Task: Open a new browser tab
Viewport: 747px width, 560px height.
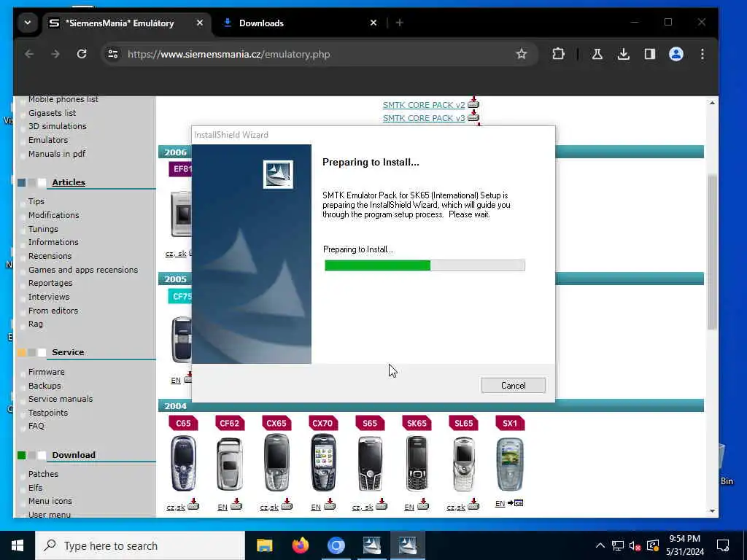Action: pyautogui.click(x=399, y=23)
